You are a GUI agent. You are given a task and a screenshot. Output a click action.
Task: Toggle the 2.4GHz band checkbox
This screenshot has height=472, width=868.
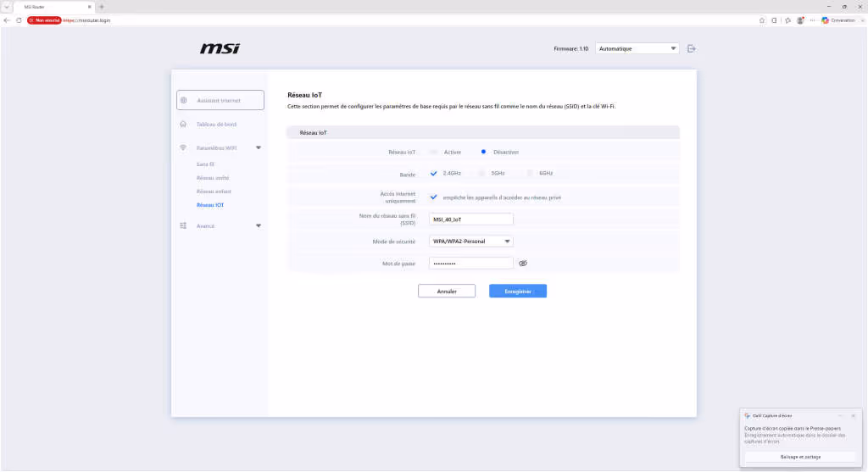point(433,173)
